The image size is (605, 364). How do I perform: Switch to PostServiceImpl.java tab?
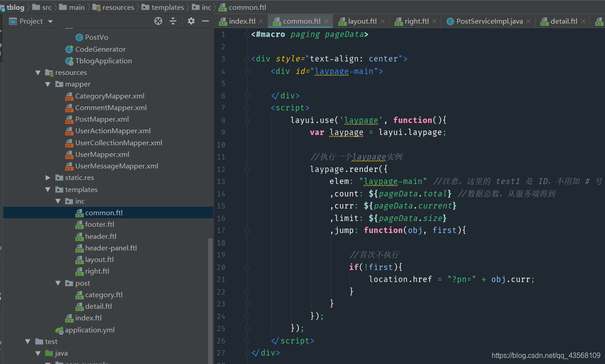[485, 21]
